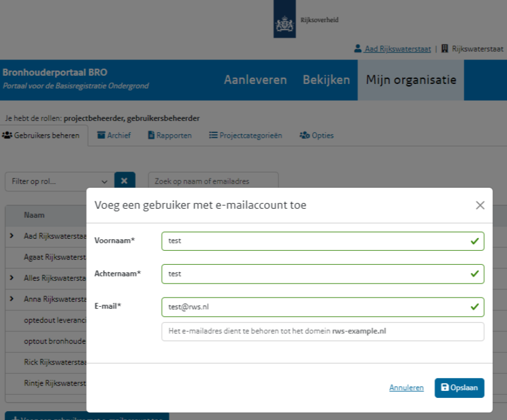Open the Rapporten tab
This screenshot has height=420, width=507.
pos(170,135)
